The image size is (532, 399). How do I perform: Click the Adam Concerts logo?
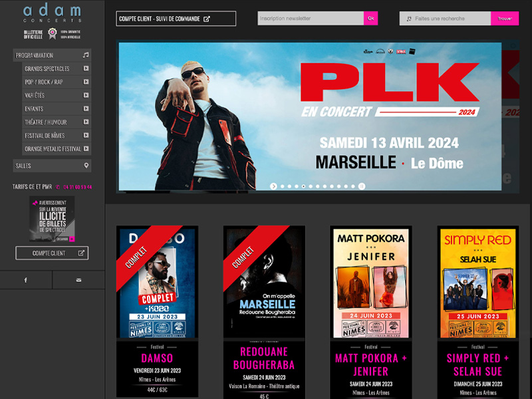point(52,13)
